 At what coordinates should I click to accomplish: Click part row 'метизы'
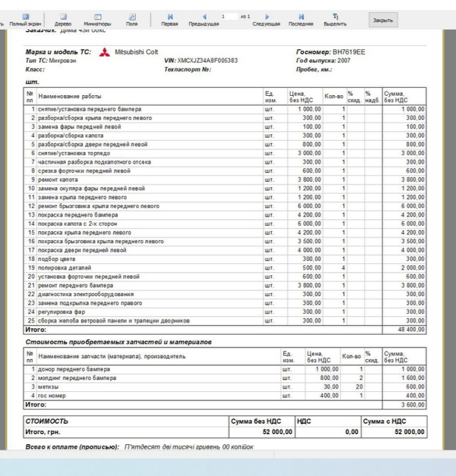[x=225, y=387]
